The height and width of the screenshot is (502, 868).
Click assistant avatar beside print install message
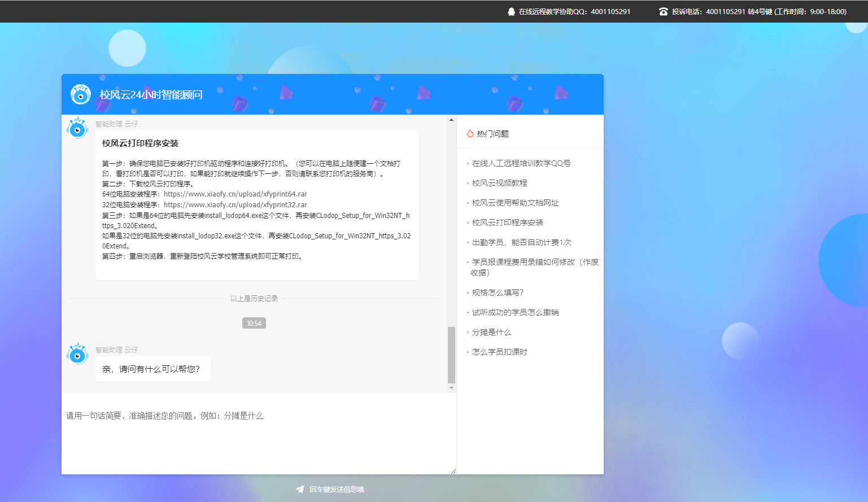click(77, 128)
